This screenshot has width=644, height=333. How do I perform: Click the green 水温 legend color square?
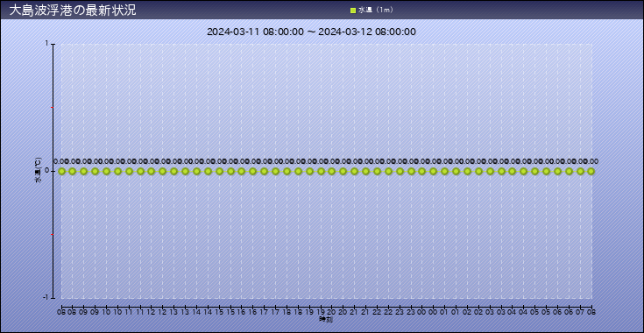[353, 11]
